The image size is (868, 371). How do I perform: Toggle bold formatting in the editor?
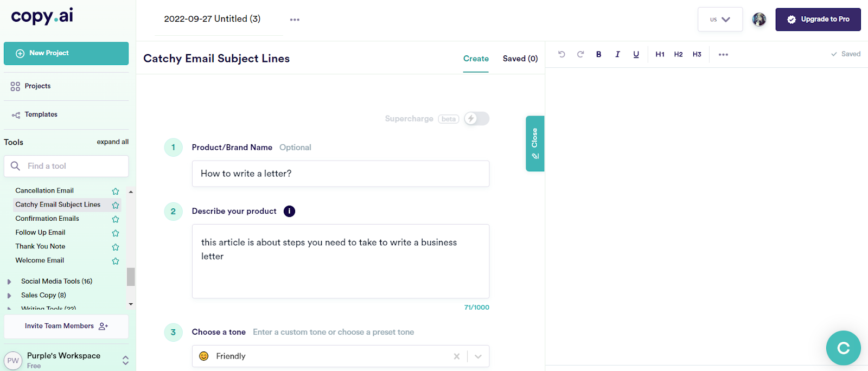[x=599, y=54]
